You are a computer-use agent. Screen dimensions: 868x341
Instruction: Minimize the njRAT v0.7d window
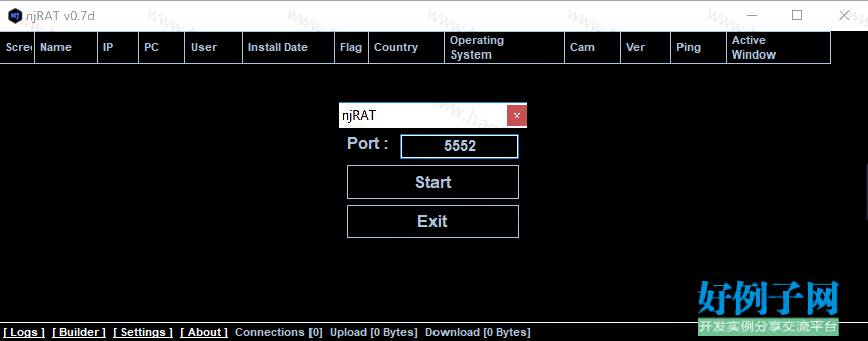[752, 15]
